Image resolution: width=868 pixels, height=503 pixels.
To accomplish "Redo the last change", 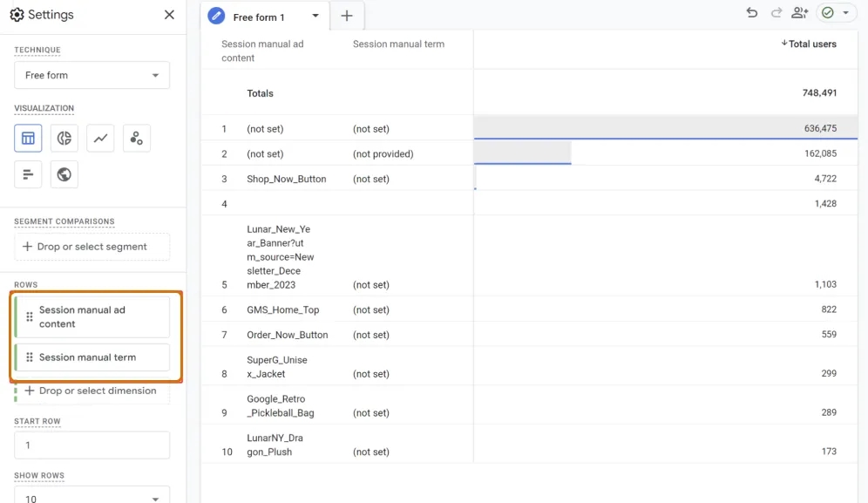I will (x=776, y=13).
